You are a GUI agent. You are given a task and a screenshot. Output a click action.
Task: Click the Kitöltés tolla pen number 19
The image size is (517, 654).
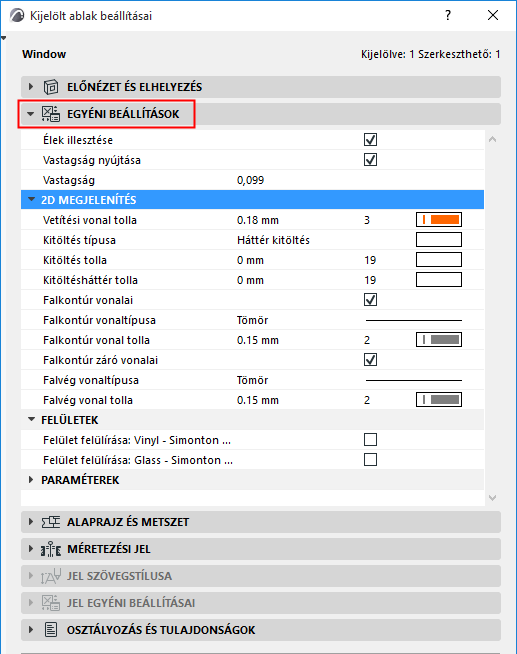[x=370, y=260]
